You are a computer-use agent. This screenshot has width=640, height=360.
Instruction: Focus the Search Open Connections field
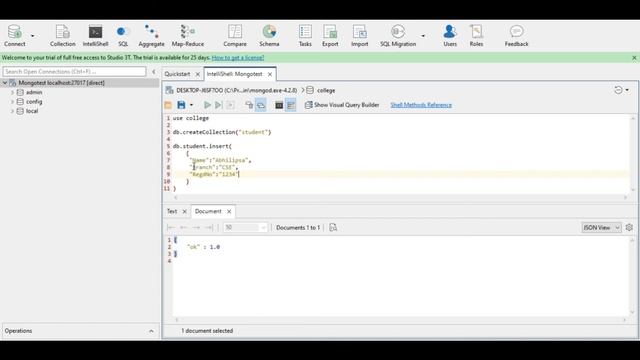coord(74,71)
